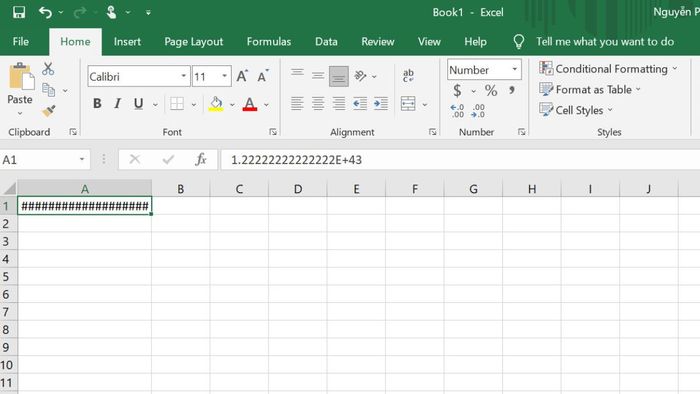Open the File menu

(x=21, y=41)
